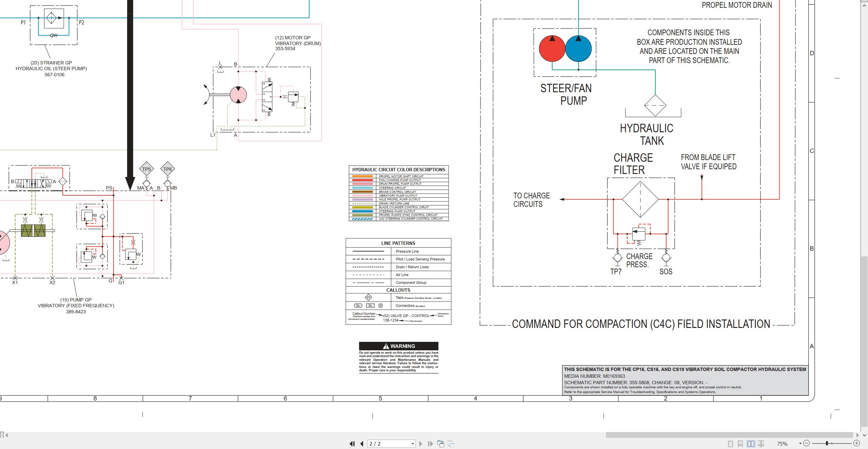
Task: Click the 'Pilot / Load Sensing Pressure' row
Action: tap(398, 259)
